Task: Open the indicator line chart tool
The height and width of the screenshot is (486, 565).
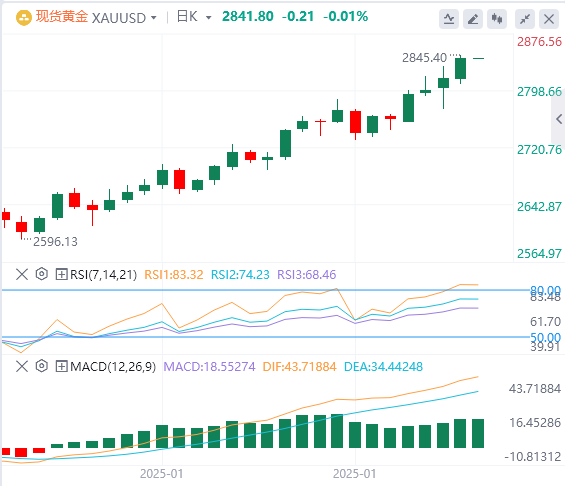Action: (449, 19)
